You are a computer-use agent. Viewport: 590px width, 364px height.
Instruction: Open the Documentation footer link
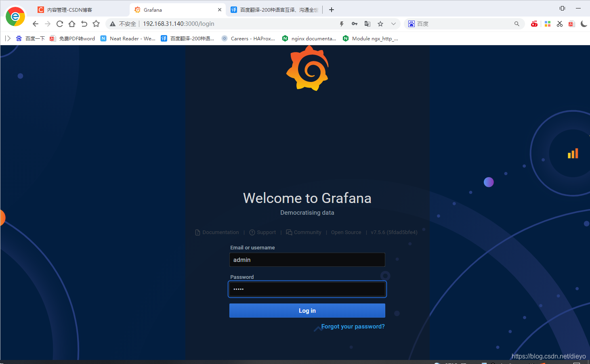pyautogui.click(x=217, y=232)
